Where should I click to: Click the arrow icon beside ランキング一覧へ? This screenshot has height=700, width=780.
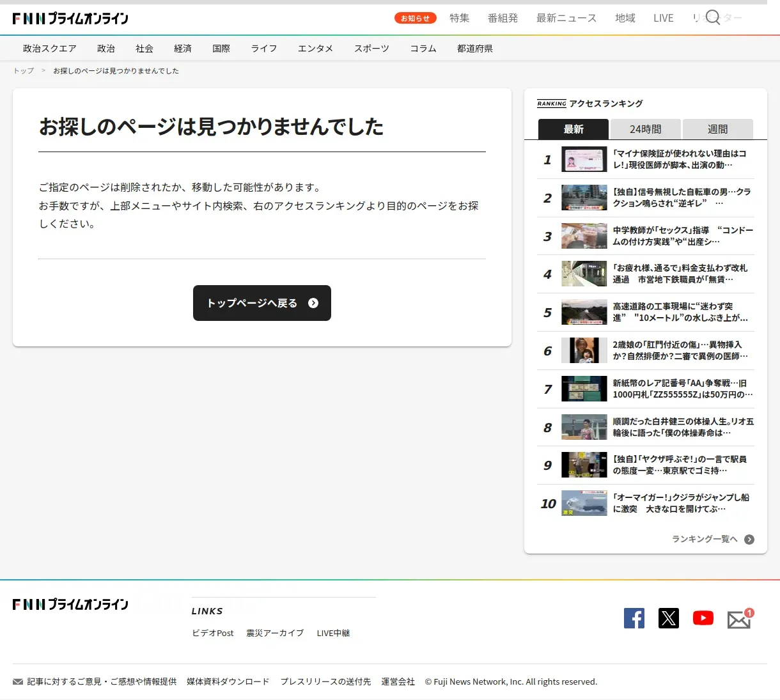click(x=749, y=540)
